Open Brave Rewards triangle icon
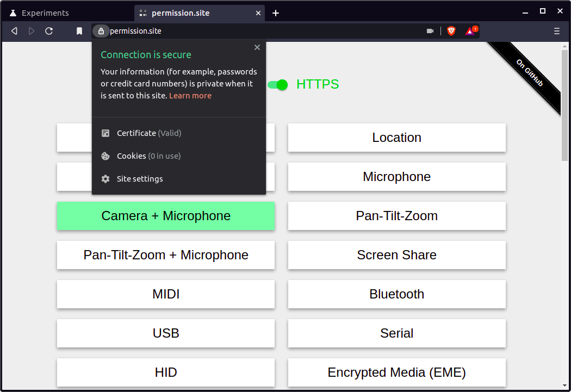The height and width of the screenshot is (392, 571). click(x=470, y=32)
